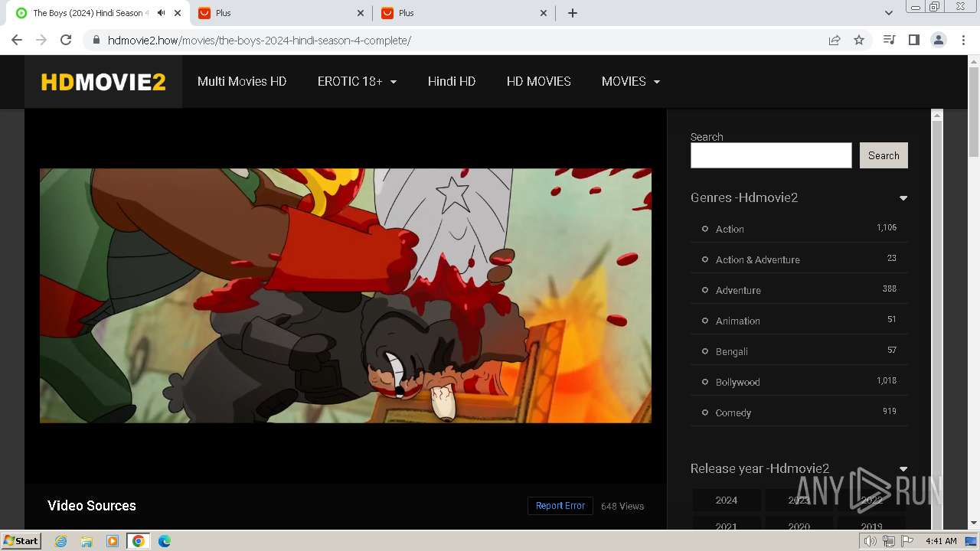Click inside the site Search field
Image resolution: width=980 pixels, height=551 pixels.
771,155
